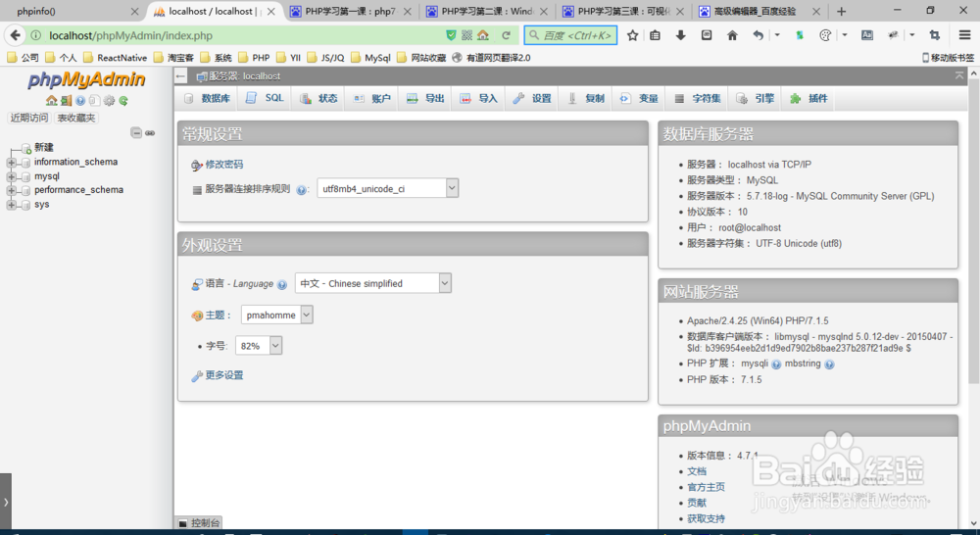Open the 插件 tab
The height and width of the screenshot is (535, 980).
809,99
